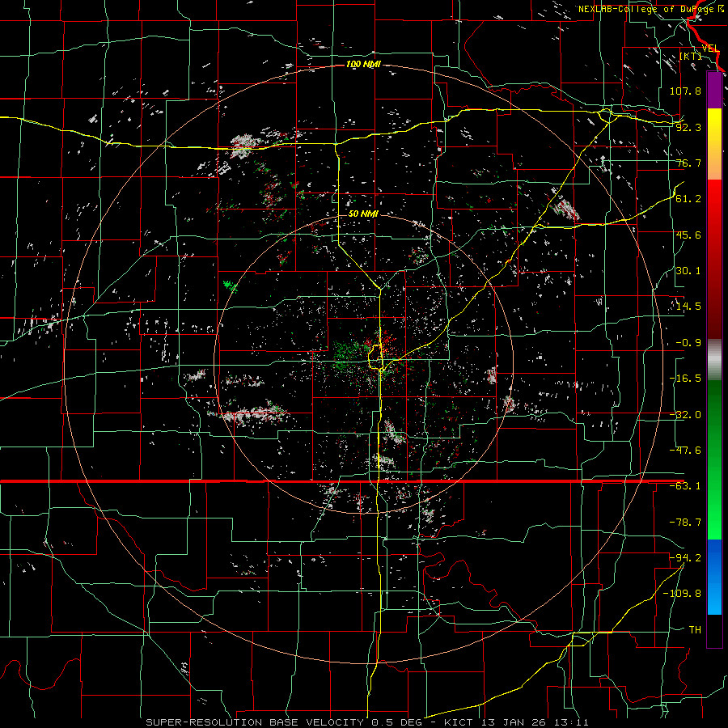Click the 107.8 velocity scale value

pos(685,91)
